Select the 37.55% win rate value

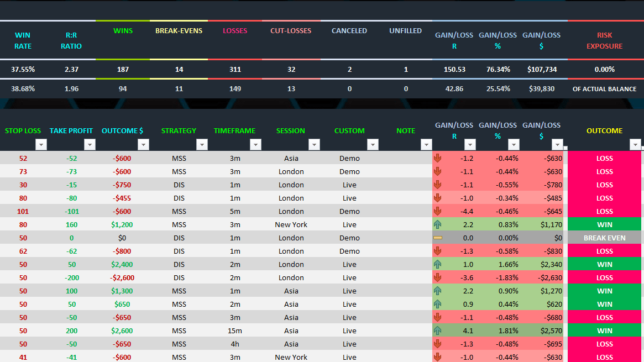(23, 70)
